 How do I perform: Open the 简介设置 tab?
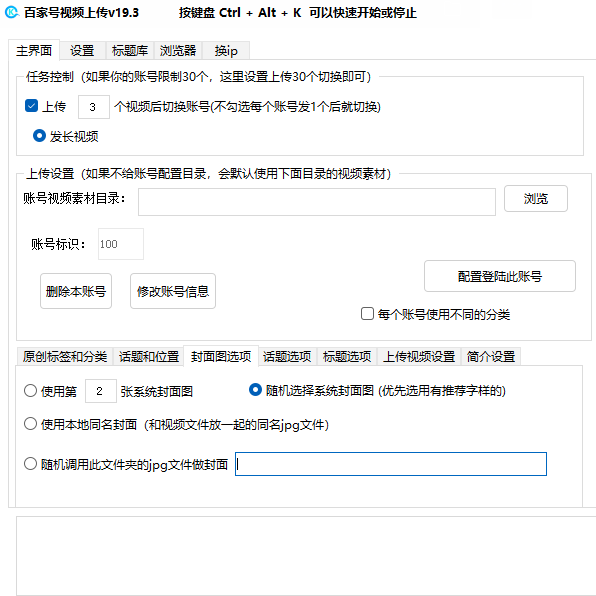coord(491,357)
